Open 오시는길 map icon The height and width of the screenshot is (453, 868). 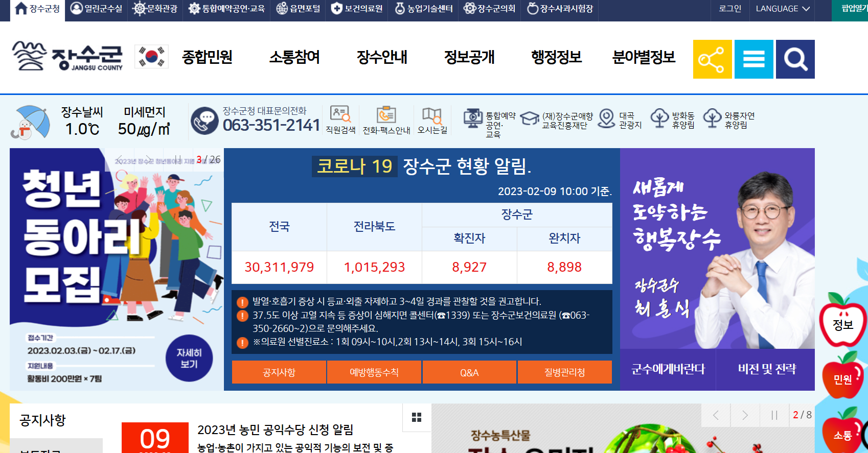[432, 120]
